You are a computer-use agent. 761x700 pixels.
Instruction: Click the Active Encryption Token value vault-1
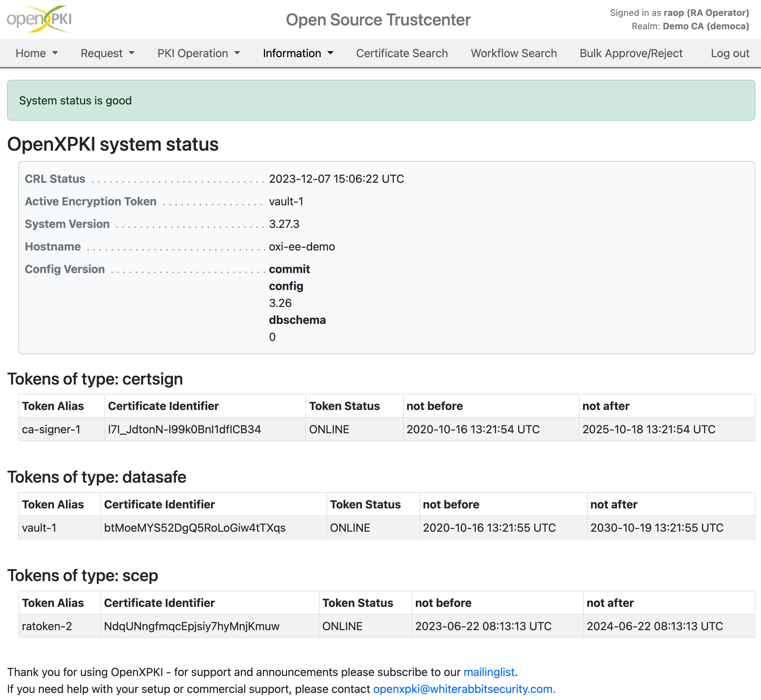[286, 201]
